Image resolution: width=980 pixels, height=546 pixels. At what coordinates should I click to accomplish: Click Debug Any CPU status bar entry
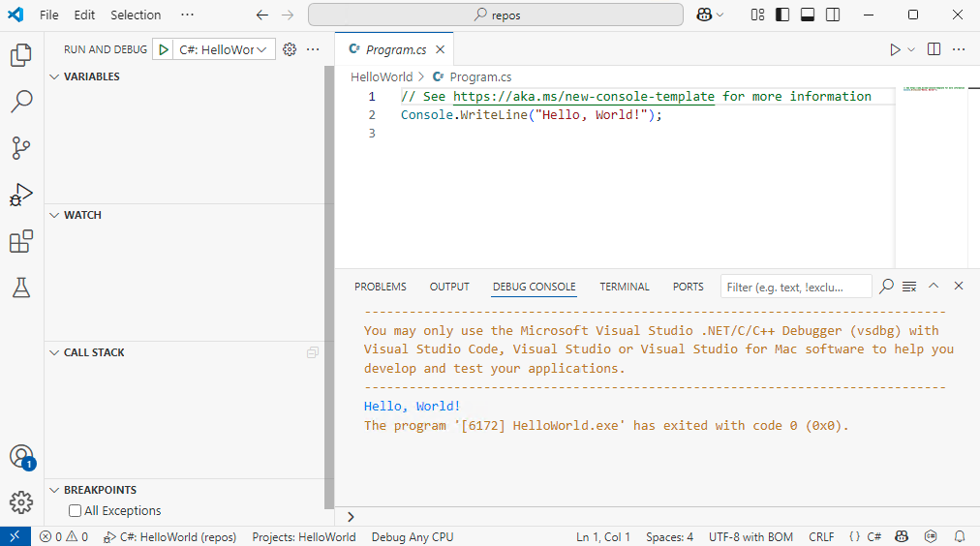(x=413, y=536)
